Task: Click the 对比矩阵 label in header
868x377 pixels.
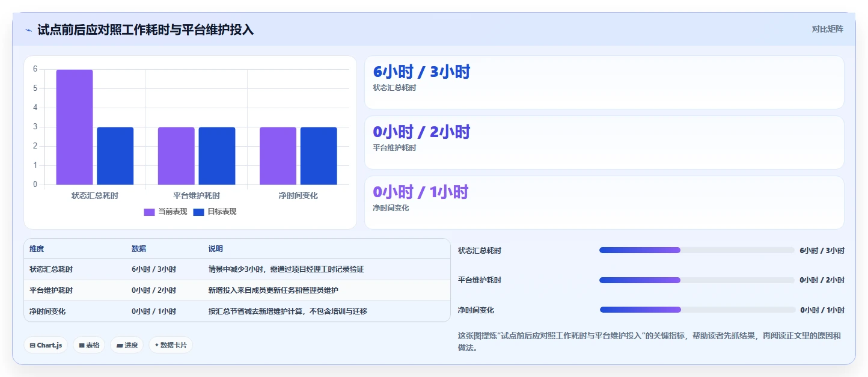Action: pos(827,29)
